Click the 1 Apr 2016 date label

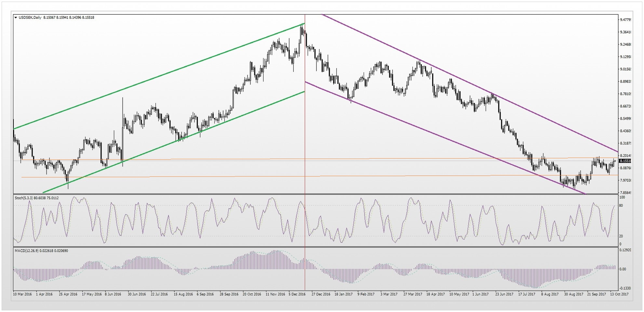point(44,294)
